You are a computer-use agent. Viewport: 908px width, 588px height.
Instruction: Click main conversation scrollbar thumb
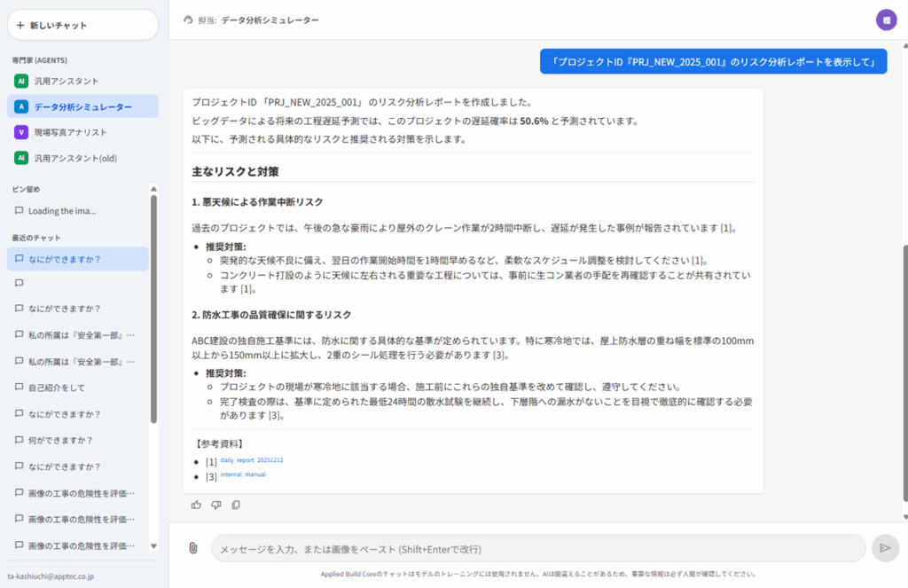[x=905, y=373]
